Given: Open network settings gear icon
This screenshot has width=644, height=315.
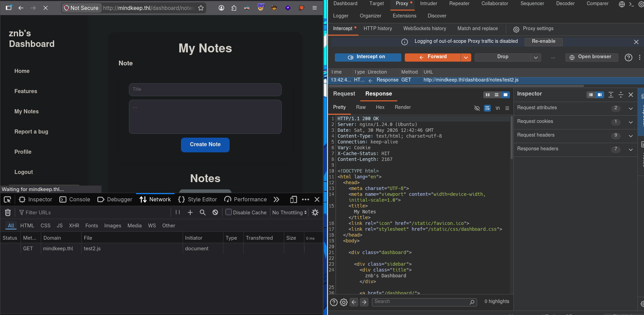Looking at the screenshot, I should pyautogui.click(x=315, y=213).
